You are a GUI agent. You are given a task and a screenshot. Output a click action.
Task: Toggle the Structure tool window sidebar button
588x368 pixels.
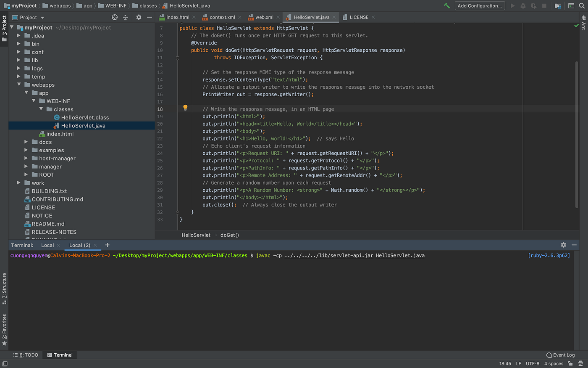click(4, 288)
